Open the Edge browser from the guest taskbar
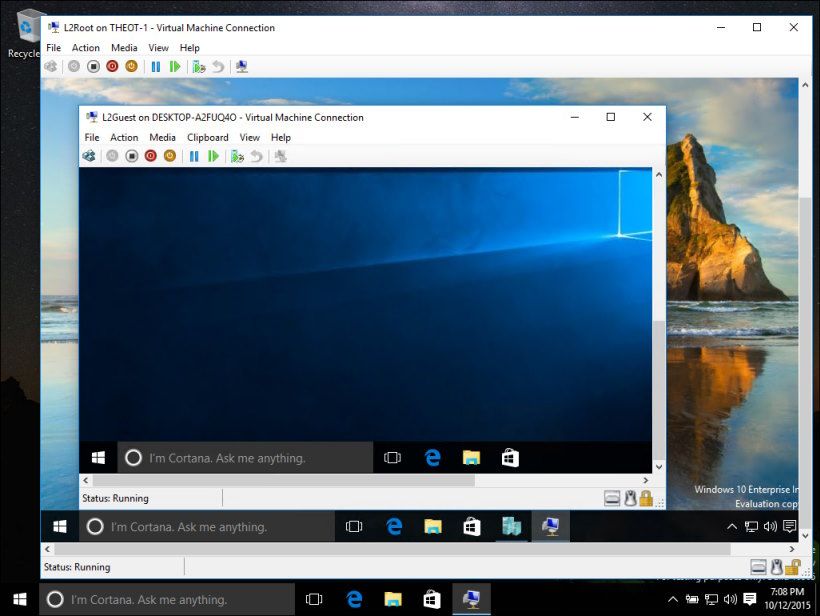 (432, 457)
